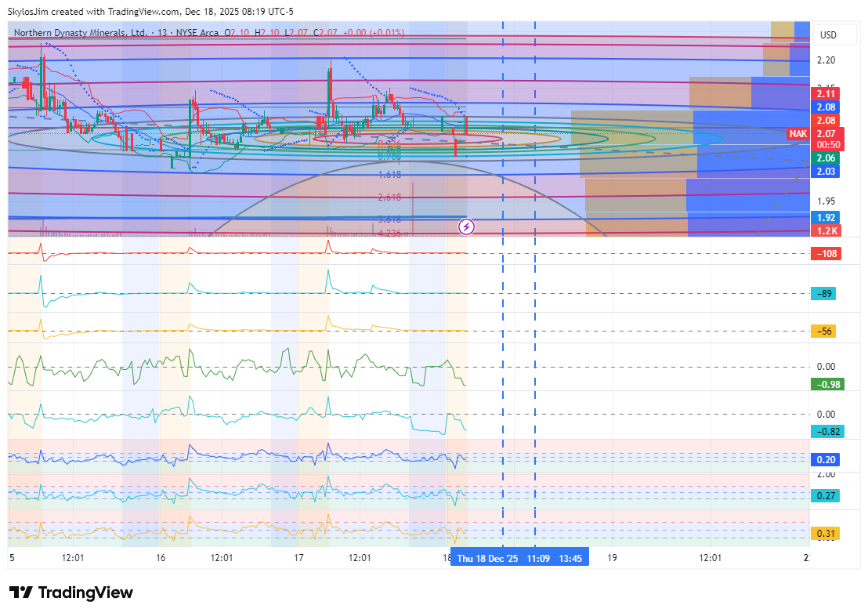The height and width of the screenshot is (616, 868).
Task: Click the Northern Dynasty Minerals chart title
Action: (80, 33)
